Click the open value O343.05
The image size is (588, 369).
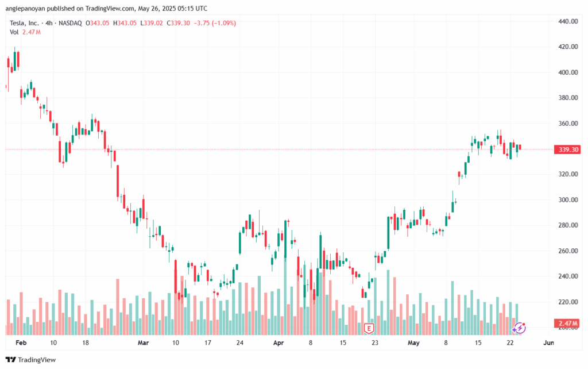[x=97, y=23]
